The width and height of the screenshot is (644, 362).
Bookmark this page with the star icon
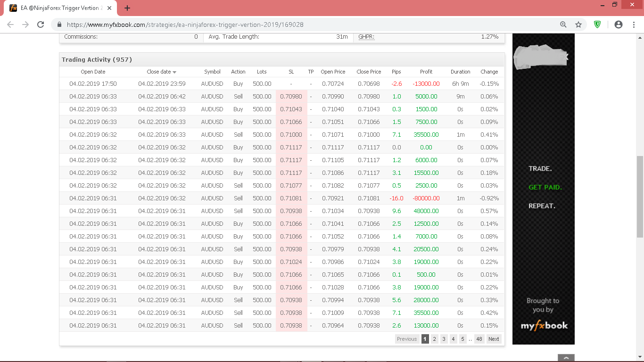pos(578,25)
